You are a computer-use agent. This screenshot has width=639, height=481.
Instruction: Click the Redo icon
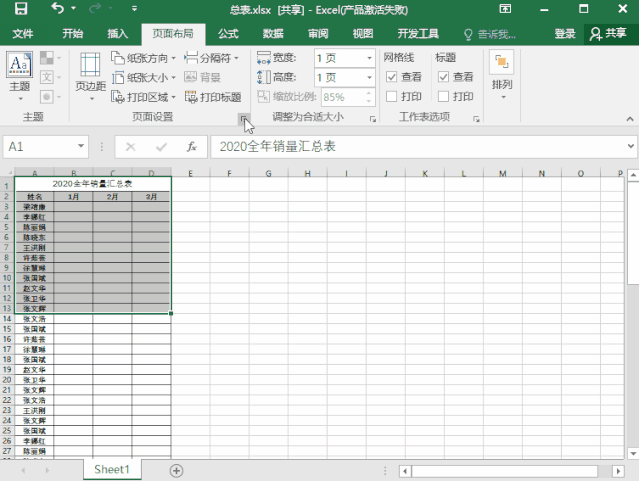95,8
